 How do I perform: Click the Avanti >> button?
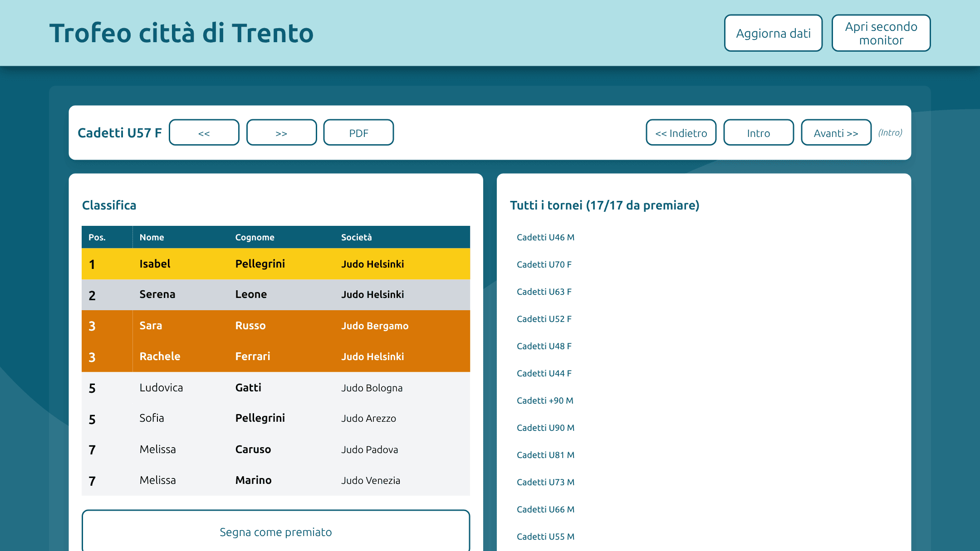(x=836, y=132)
